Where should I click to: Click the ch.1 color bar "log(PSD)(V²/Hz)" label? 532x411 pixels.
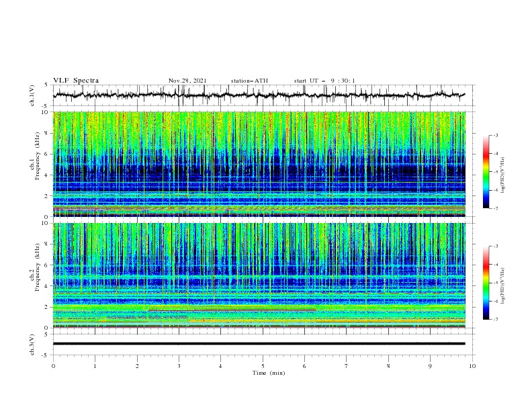pyautogui.click(x=502, y=175)
